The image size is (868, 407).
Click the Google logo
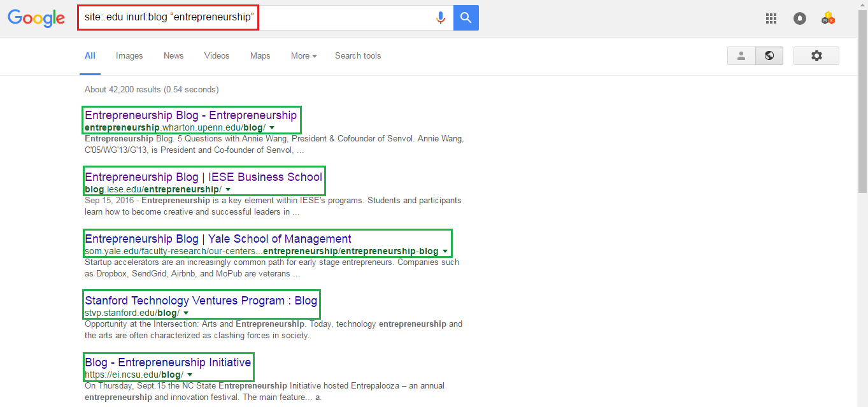coord(36,18)
